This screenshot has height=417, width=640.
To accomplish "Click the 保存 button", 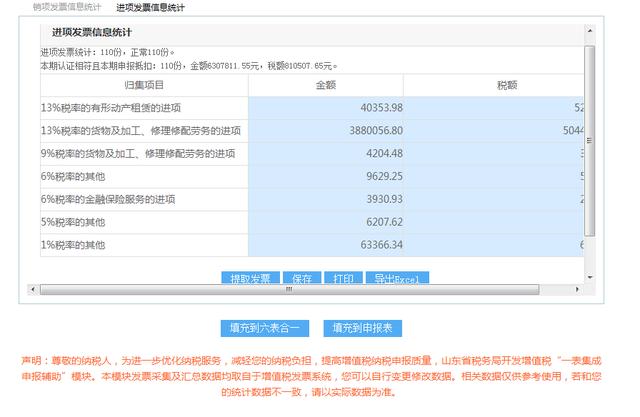I will coord(302,278).
